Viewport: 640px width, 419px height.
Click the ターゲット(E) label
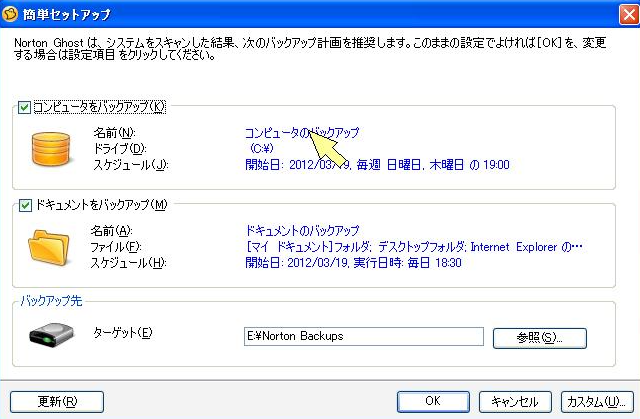click(x=123, y=333)
